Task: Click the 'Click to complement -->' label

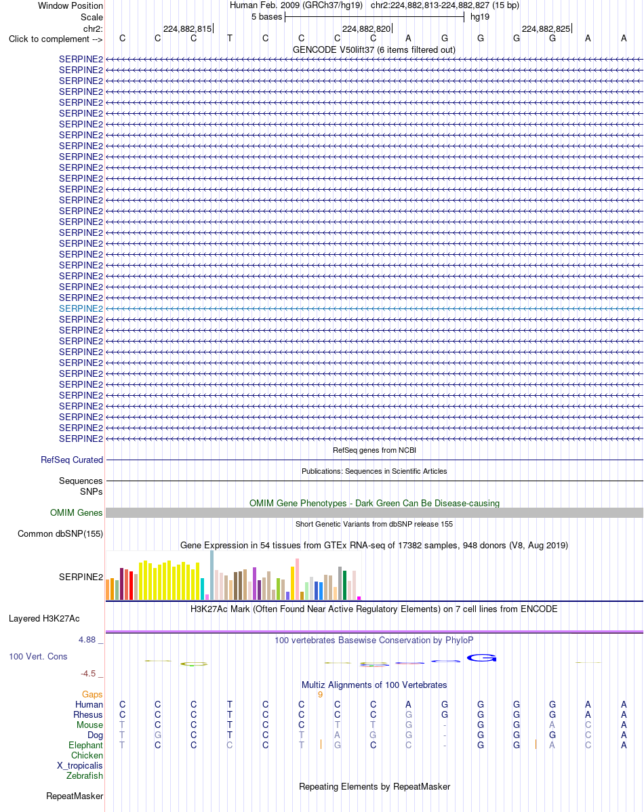Action: coord(56,39)
